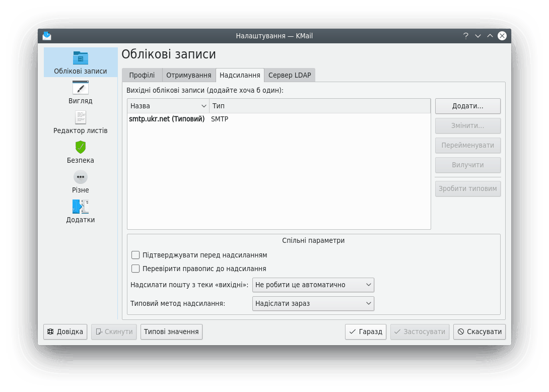Image resolution: width=549 pixels, height=392 pixels.
Task: Switch to the Отримування tab
Action: 188,75
